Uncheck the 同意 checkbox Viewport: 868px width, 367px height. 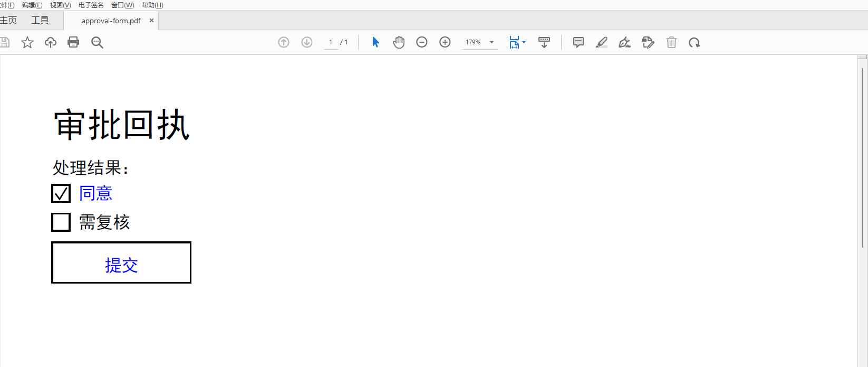(x=61, y=193)
